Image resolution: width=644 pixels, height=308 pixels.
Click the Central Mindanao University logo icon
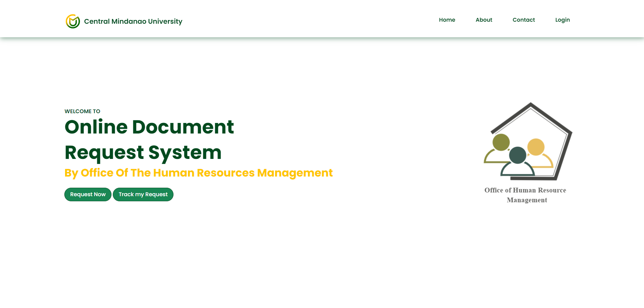pyautogui.click(x=72, y=21)
